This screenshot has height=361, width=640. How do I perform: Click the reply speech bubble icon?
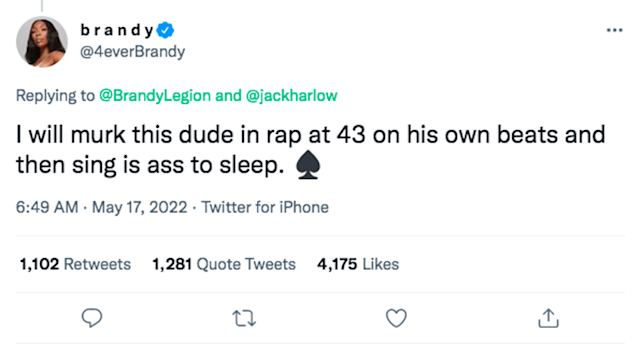pos(92,318)
